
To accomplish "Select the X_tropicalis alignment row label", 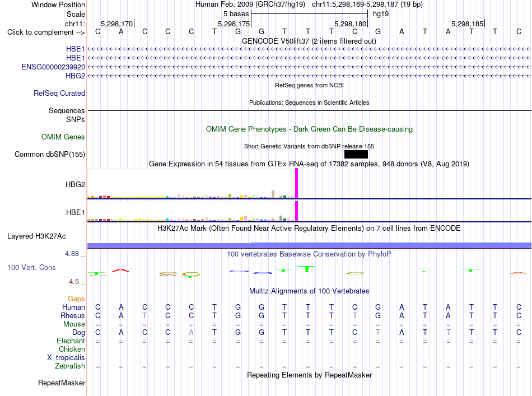I will [66, 358].
